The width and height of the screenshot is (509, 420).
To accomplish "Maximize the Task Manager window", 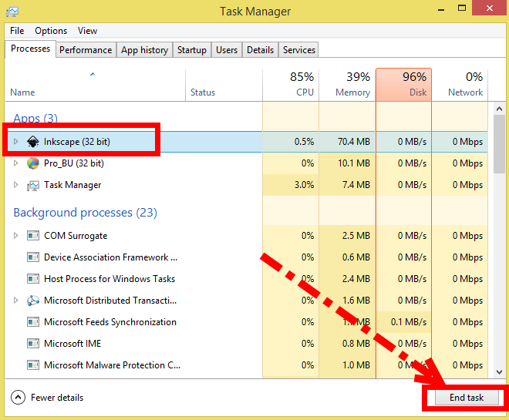I will (x=462, y=8).
